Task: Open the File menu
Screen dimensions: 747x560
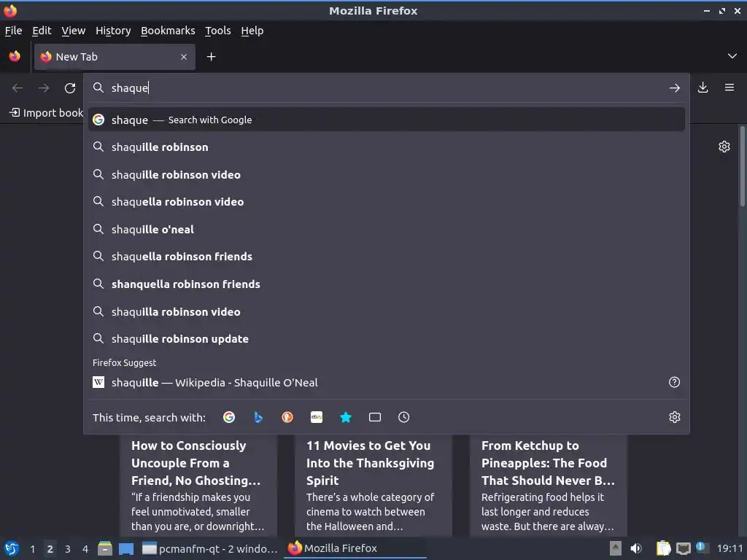Action: tap(13, 31)
